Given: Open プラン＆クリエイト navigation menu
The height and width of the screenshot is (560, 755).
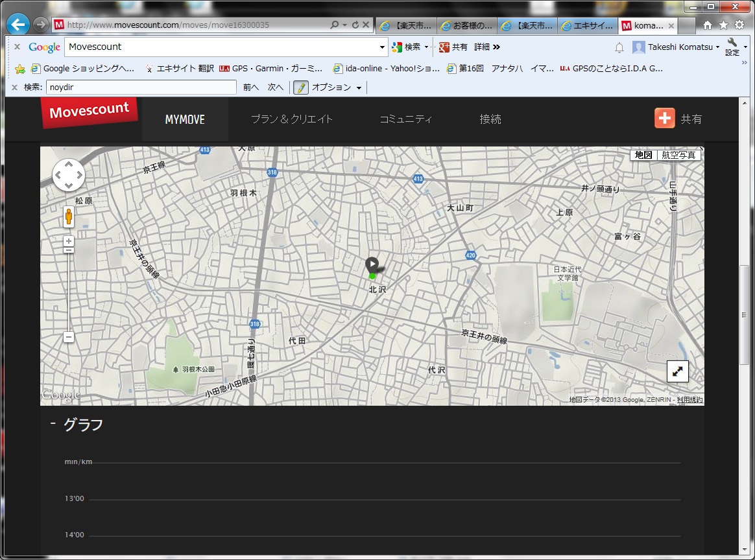Looking at the screenshot, I should [x=291, y=119].
